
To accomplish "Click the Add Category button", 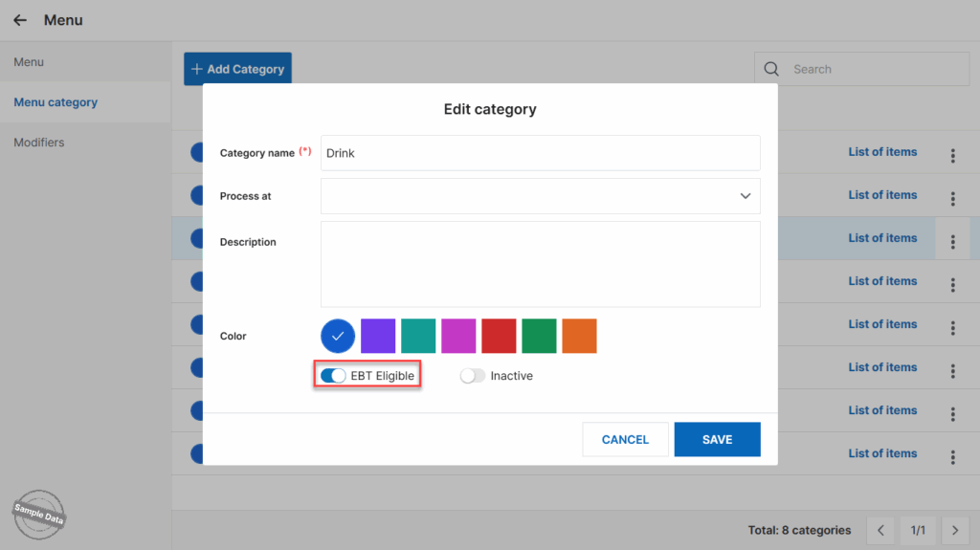I will pyautogui.click(x=237, y=69).
